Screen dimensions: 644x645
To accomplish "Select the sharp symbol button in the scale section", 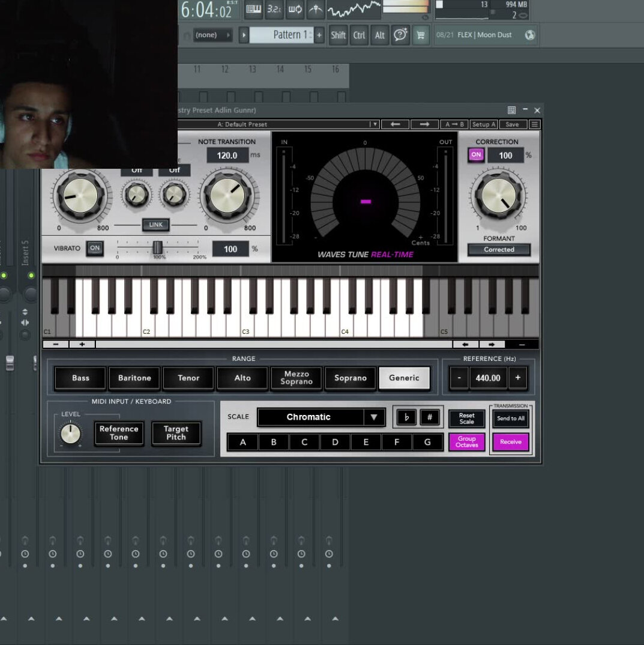I will [430, 417].
